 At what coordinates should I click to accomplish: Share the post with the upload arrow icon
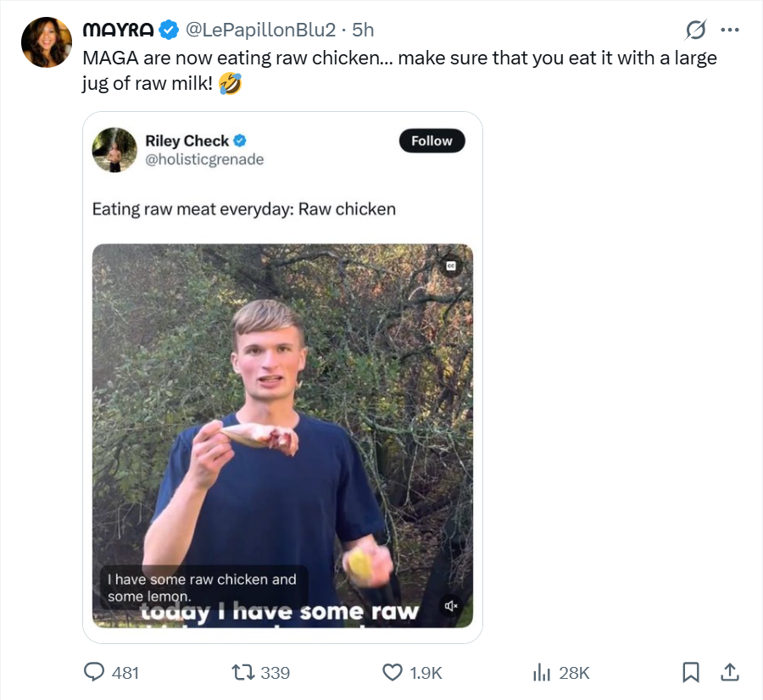pyautogui.click(x=729, y=672)
